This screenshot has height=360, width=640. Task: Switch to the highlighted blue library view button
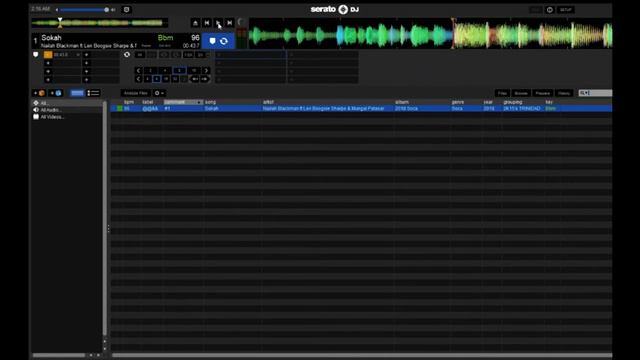coord(77,93)
